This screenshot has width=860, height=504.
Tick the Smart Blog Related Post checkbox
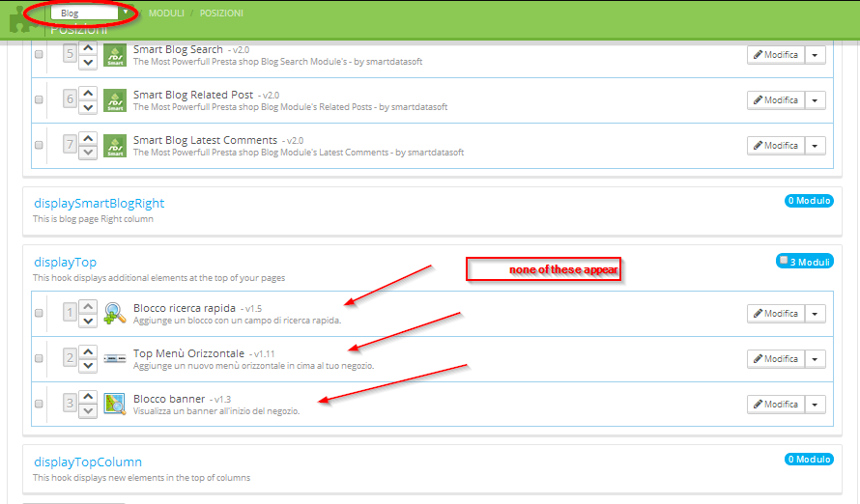[39, 99]
